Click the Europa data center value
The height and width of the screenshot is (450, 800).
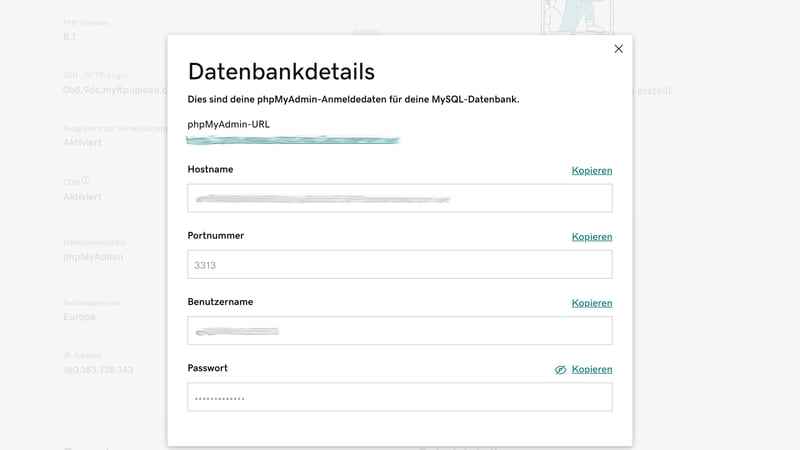[x=79, y=317]
